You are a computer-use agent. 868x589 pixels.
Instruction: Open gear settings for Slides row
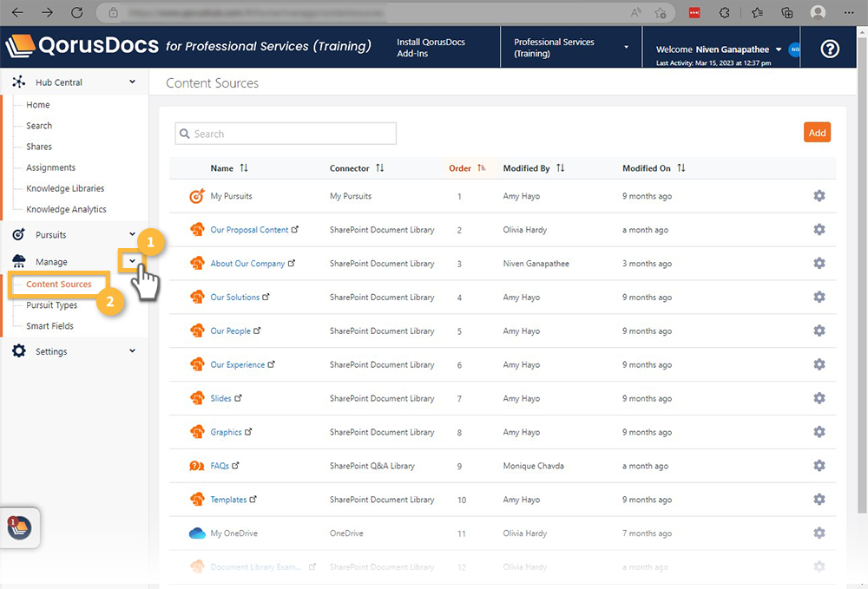(x=819, y=398)
